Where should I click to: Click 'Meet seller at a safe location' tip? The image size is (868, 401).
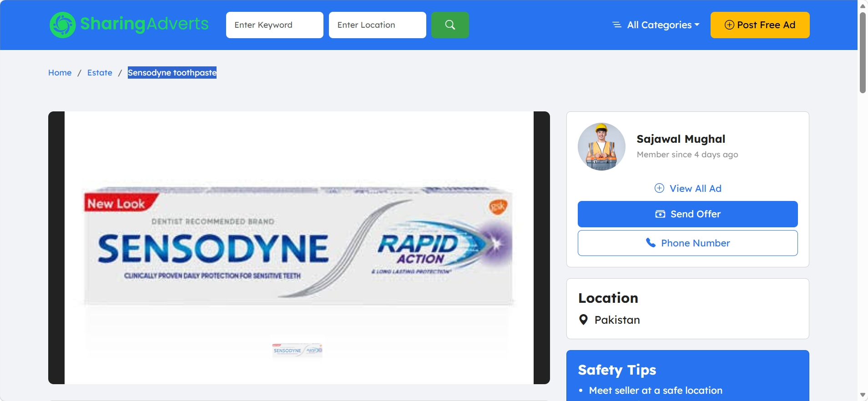[x=656, y=391]
